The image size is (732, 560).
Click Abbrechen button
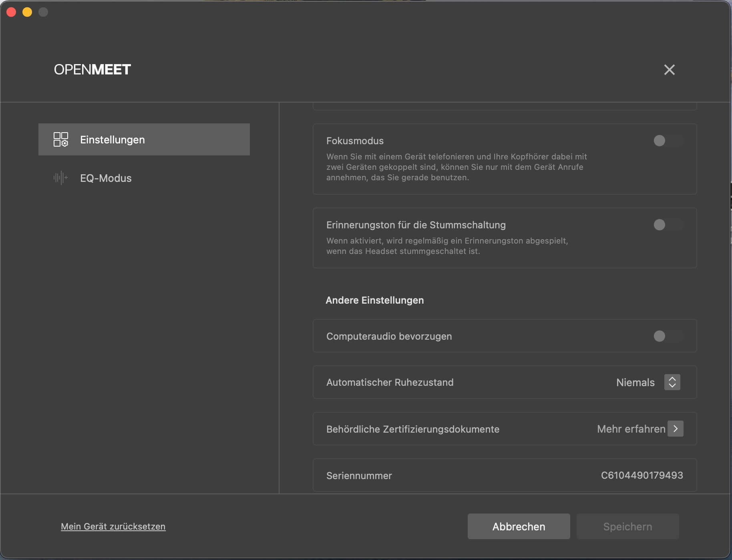pyautogui.click(x=519, y=526)
